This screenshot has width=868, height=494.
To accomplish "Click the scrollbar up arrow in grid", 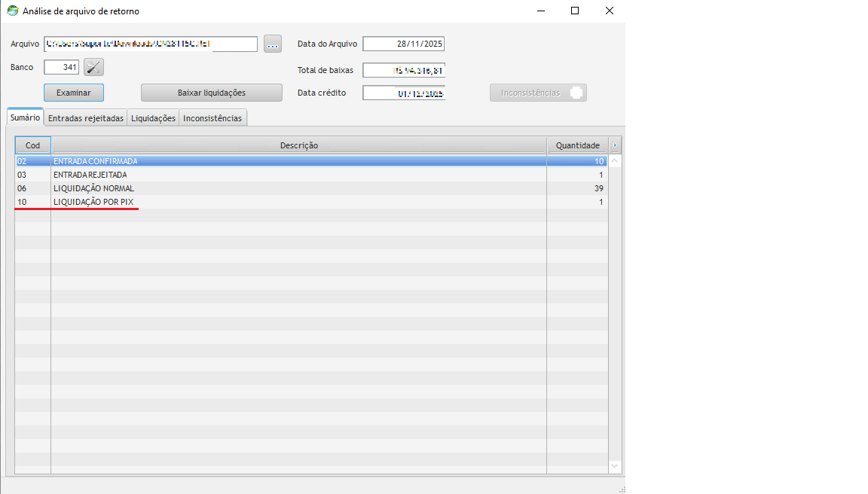I will [x=615, y=161].
